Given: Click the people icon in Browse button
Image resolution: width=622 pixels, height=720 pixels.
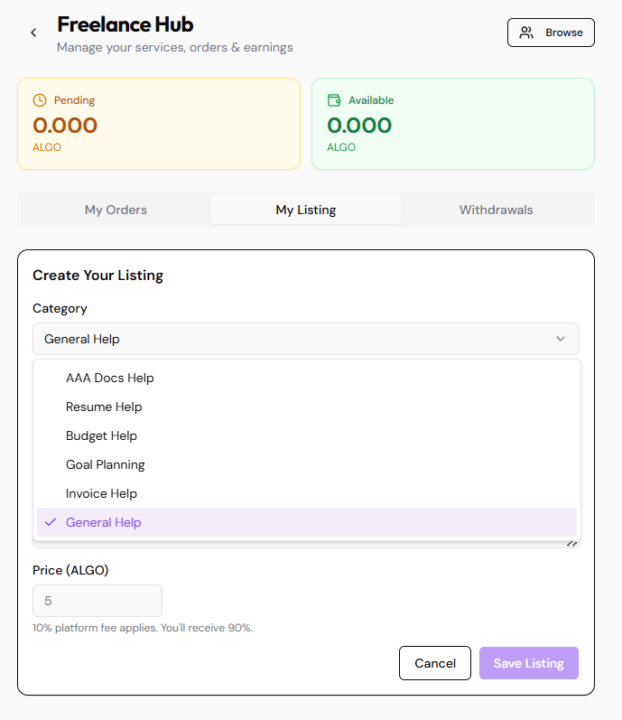Looking at the screenshot, I should click(x=526, y=33).
